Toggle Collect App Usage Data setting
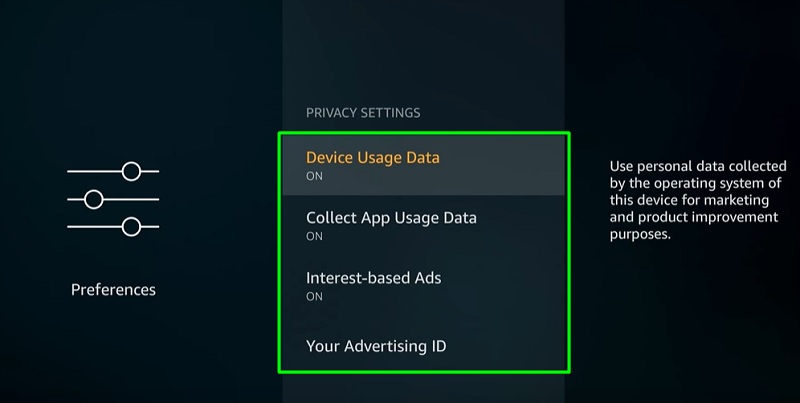Viewport: 800px width, 403px height. pos(423,225)
